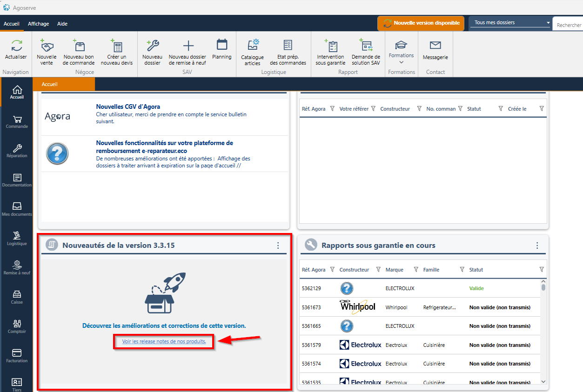Create a Nouveau dossier in SAV
583x392 pixels.
(152, 51)
